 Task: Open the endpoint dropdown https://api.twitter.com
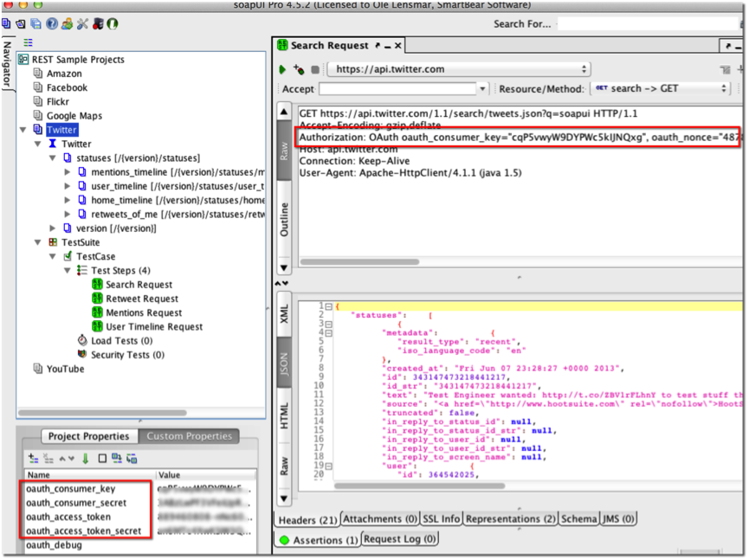point(459,69)
